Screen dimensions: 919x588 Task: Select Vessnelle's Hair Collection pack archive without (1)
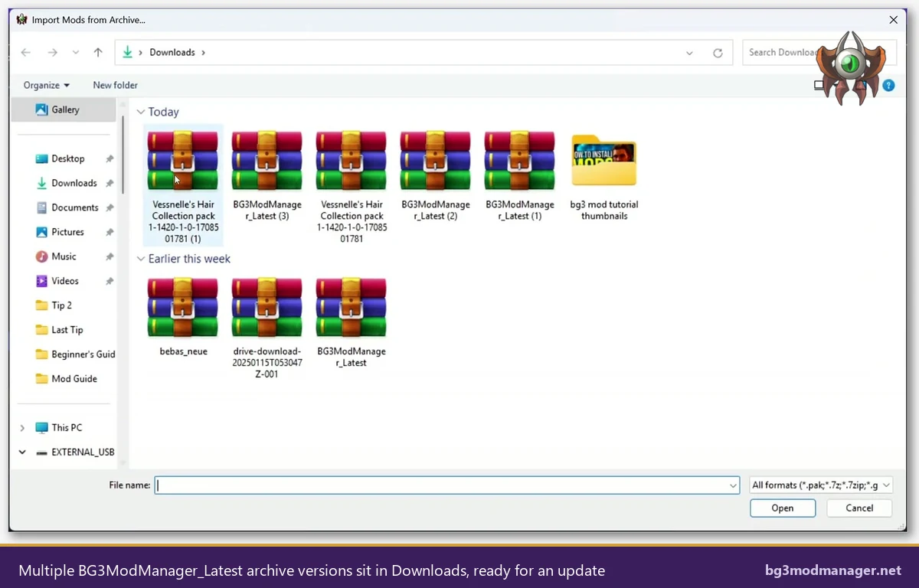[352, 186]
